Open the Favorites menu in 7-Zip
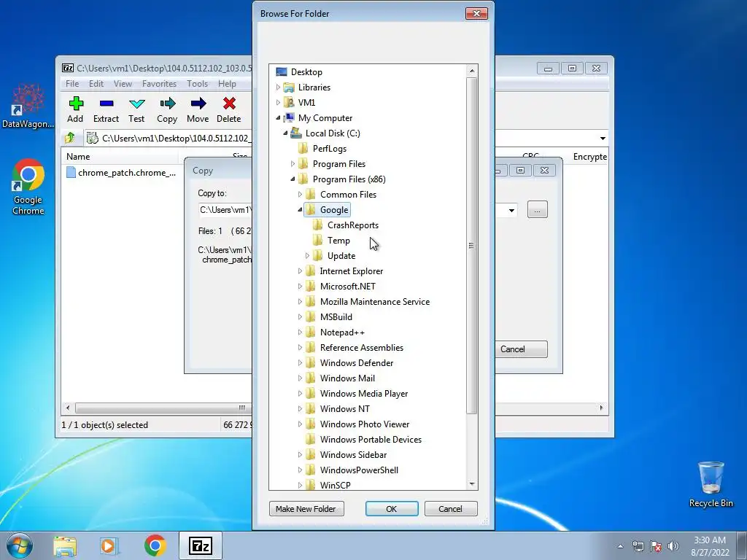Image resolution: width=747 pixels, height=560 pixels. click(x=160, y=84)
